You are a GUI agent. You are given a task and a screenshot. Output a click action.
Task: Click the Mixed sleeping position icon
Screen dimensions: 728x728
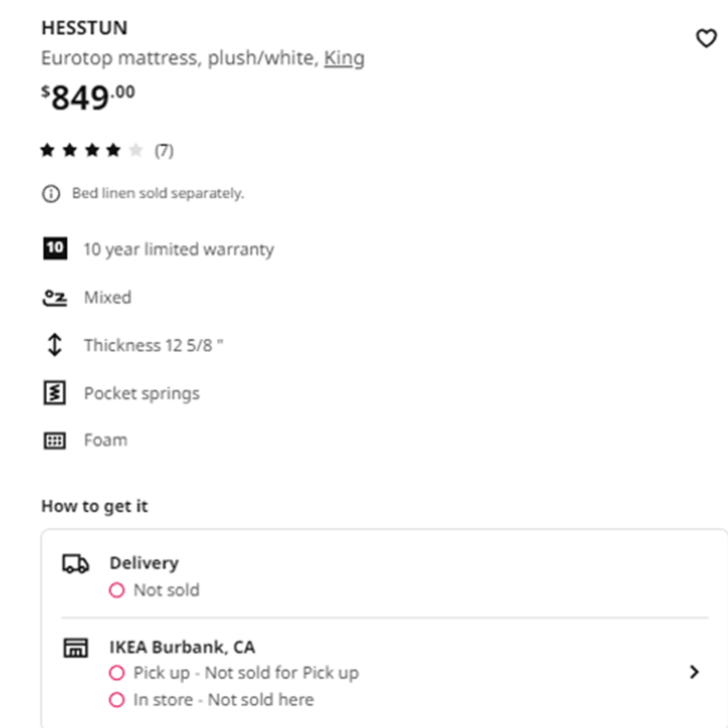click(55, 298)
